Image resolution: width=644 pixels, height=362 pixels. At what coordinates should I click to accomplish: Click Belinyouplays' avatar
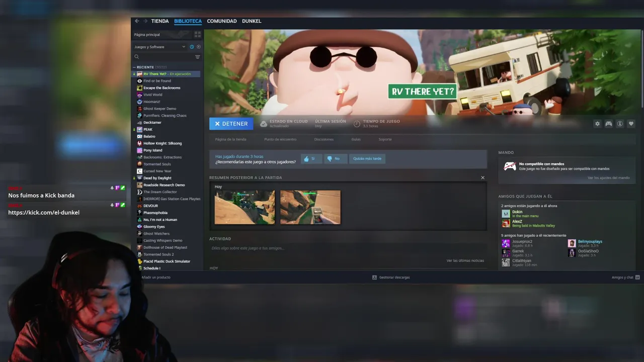coord(572,243)
